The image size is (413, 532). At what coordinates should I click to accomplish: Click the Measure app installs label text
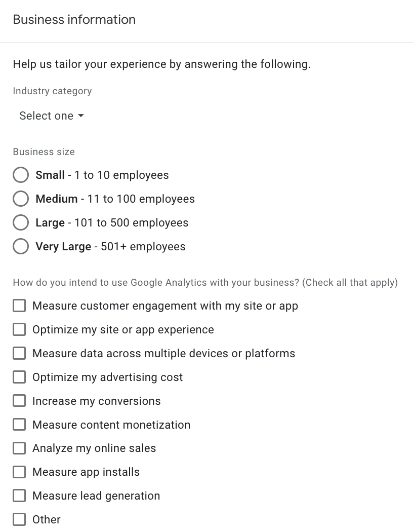pos(86,472)
